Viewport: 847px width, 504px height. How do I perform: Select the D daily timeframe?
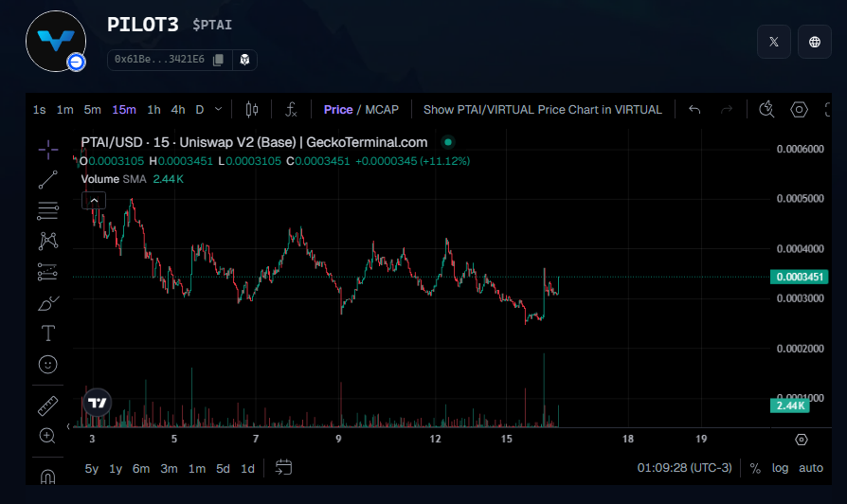[199, 110]
